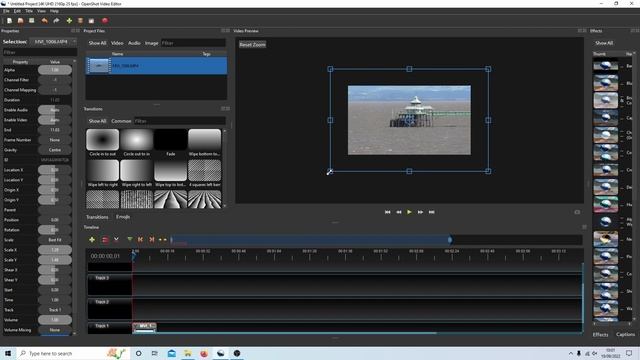This screenshot has width=640, height=360.
Task: Open the Volume Mixing value None
Action: (55, 329)
